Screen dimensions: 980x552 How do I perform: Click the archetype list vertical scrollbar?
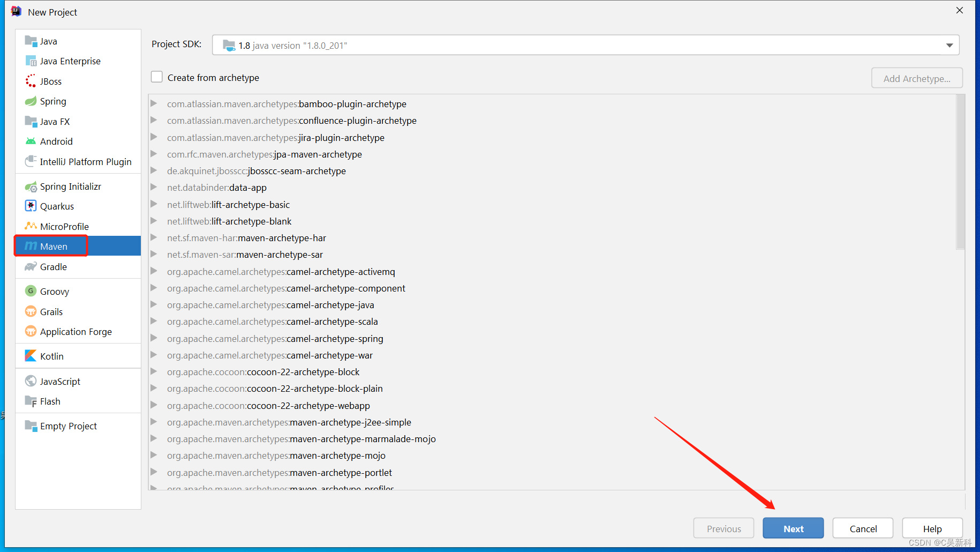point(960,172)
